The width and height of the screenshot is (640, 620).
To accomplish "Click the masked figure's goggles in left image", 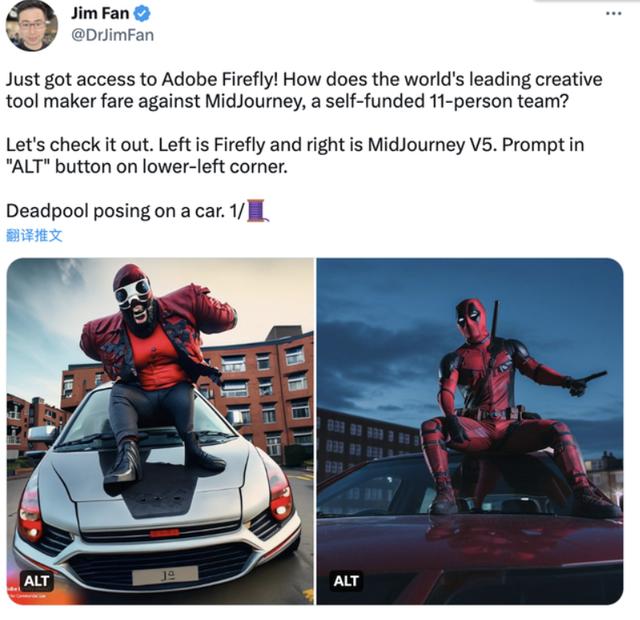I will (x=133, y=293).
